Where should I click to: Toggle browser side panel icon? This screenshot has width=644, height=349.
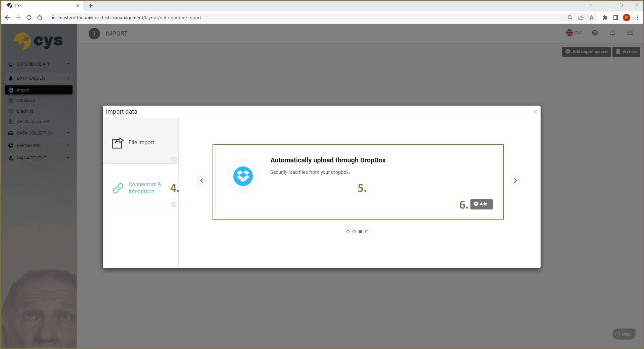click(616, 17)
